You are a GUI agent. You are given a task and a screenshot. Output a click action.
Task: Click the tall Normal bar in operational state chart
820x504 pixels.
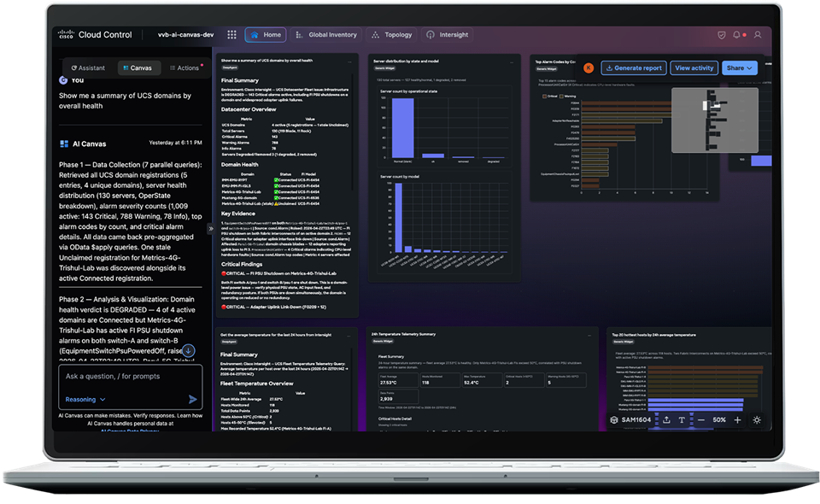402,128
